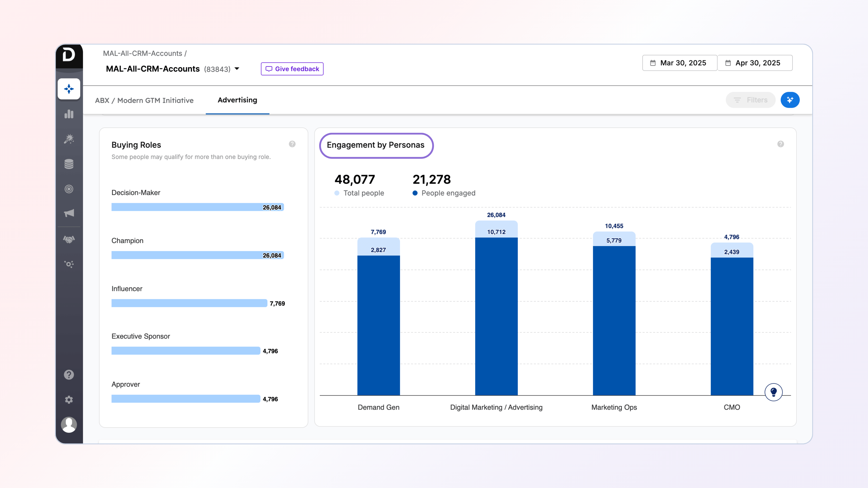
Task: Select the Advertising tab
Action: [x=237, y=100]
